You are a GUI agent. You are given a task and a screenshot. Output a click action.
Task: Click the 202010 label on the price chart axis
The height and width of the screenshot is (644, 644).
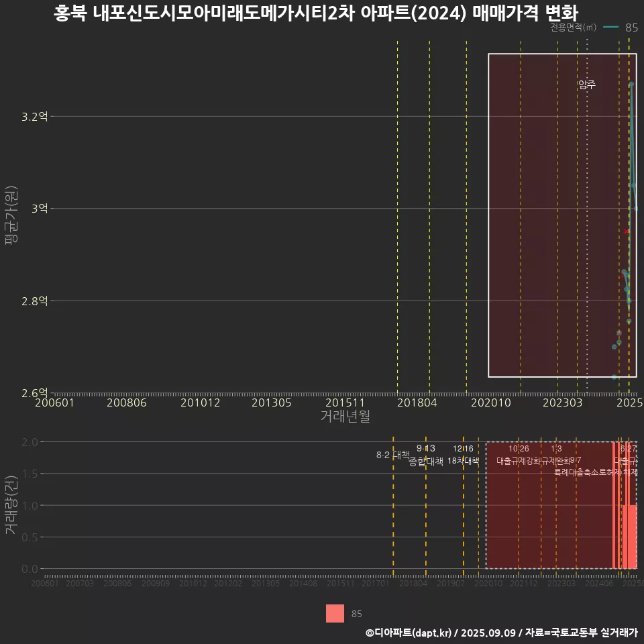491,403
